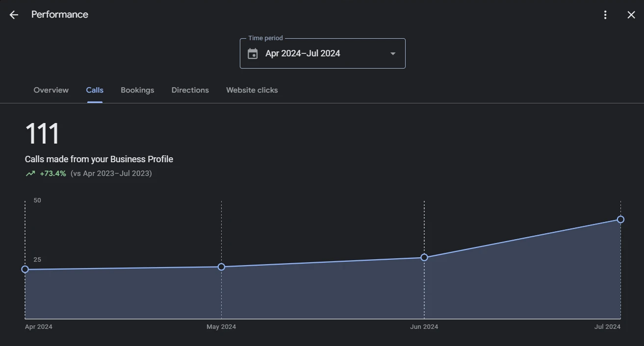Select the Jul 2024 data point circle

620,219
